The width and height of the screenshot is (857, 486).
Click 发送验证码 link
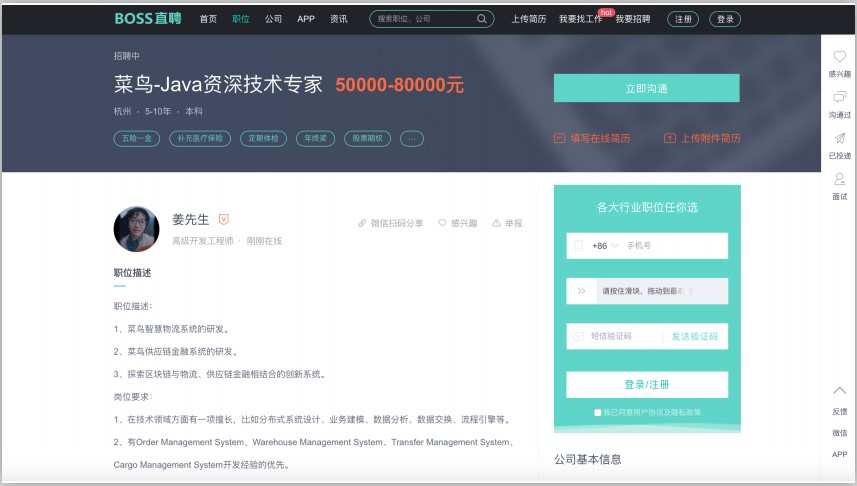tap(695, 336)
